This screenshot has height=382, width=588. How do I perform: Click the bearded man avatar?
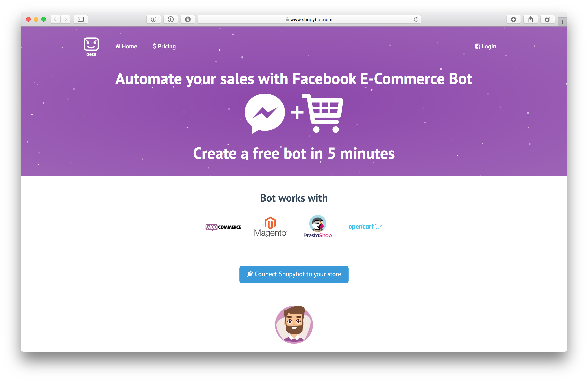[x=294, y=325]
